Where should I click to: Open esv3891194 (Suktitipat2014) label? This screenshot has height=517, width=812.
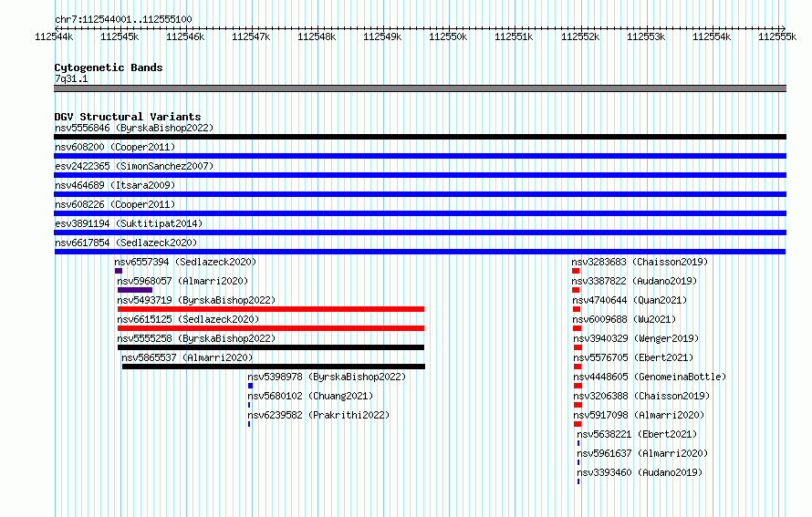pos(129,223)
